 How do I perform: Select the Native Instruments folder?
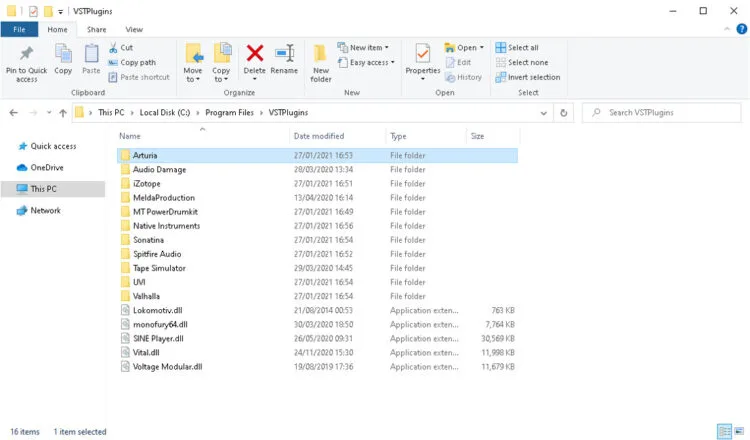coord(318,226)
